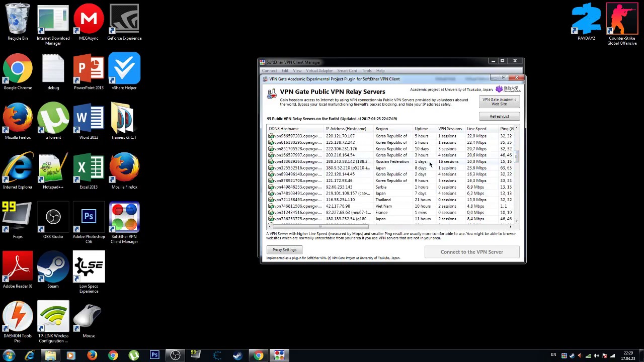
Task: Select the Mouse desktop shortcut
Action: pos(89,319)
